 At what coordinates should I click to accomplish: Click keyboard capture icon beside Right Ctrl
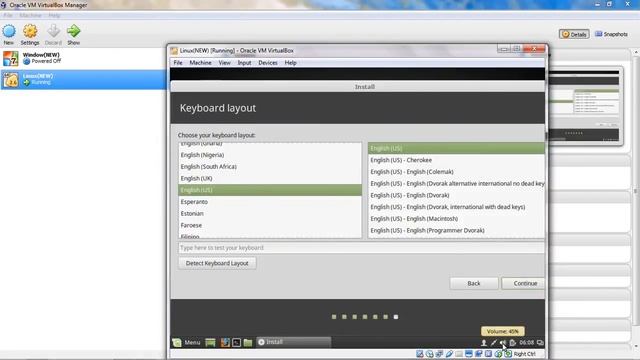click(x=508, y=354)
